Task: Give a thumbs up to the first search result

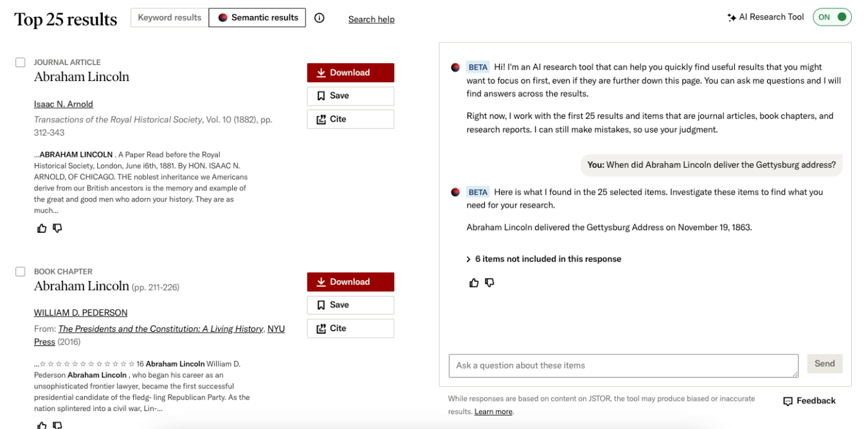Action: pos(41,228)
